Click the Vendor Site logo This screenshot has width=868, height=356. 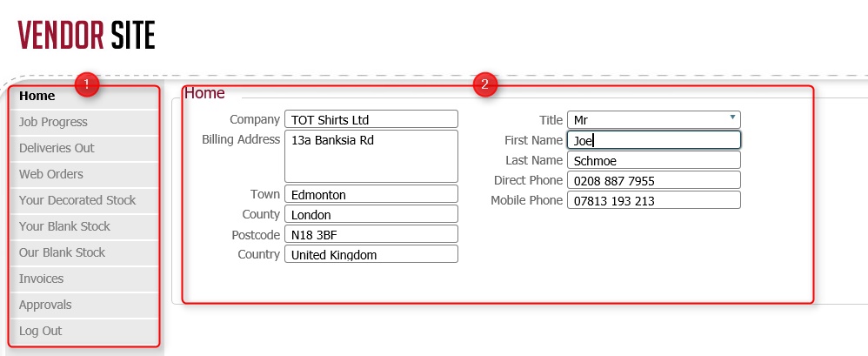click(86, 35)
